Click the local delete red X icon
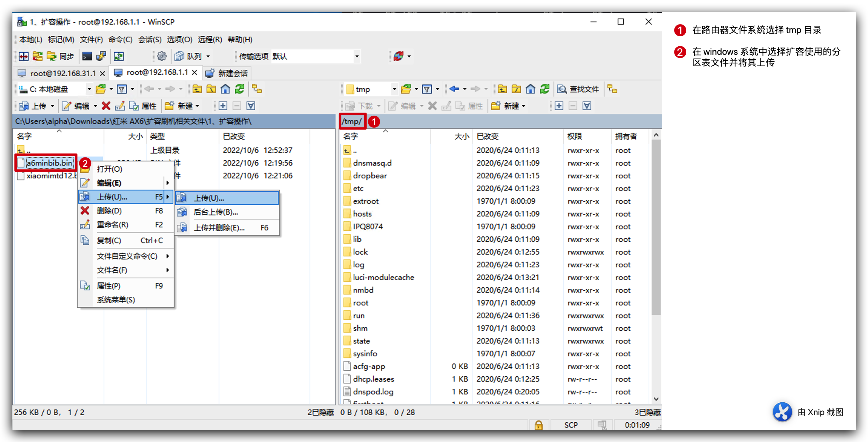 click(106, 106)
